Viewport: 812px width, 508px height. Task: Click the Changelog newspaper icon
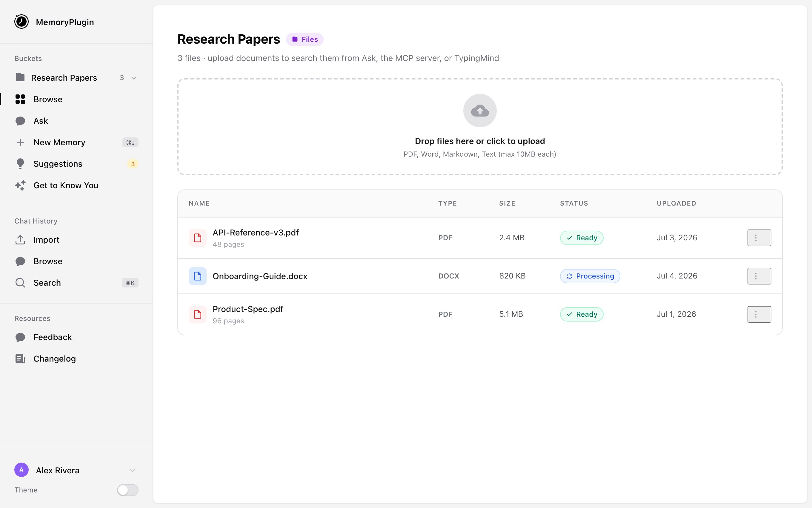point(20,359)
